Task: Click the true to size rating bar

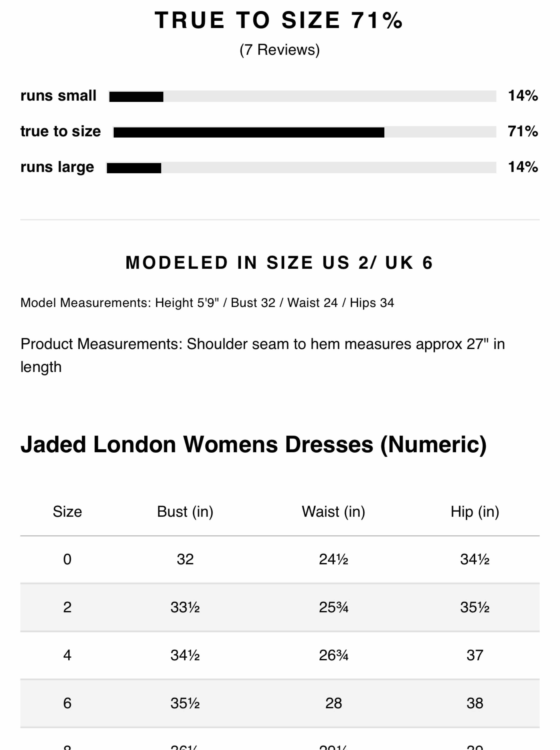Action: pyautogui.click(x=305, y=132)
